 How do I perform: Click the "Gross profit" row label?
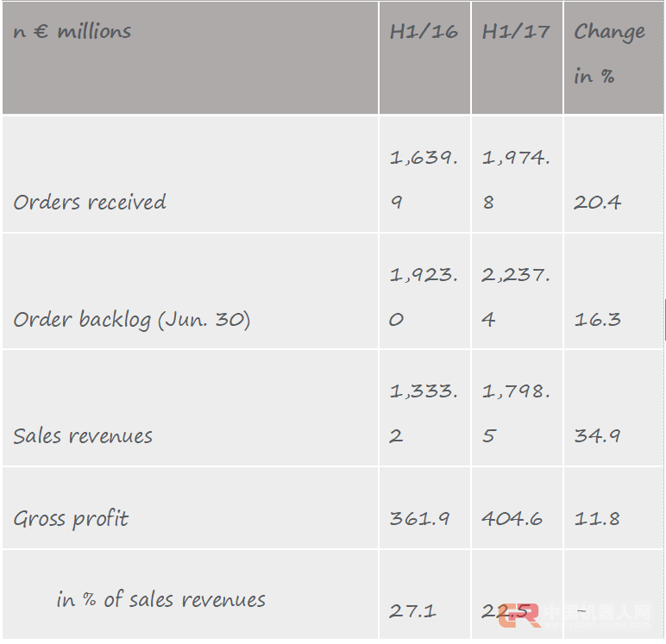pyautogui.click(x=71, y=519)
